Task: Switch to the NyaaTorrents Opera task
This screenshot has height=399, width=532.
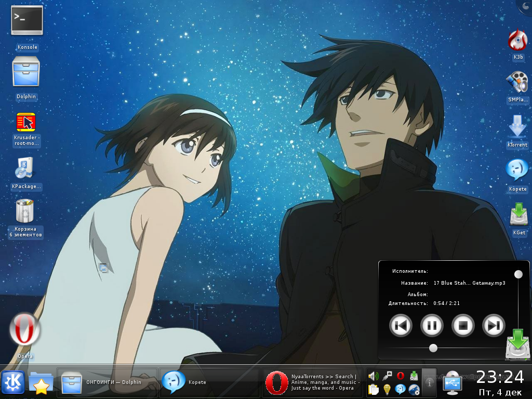Action: 312,382
